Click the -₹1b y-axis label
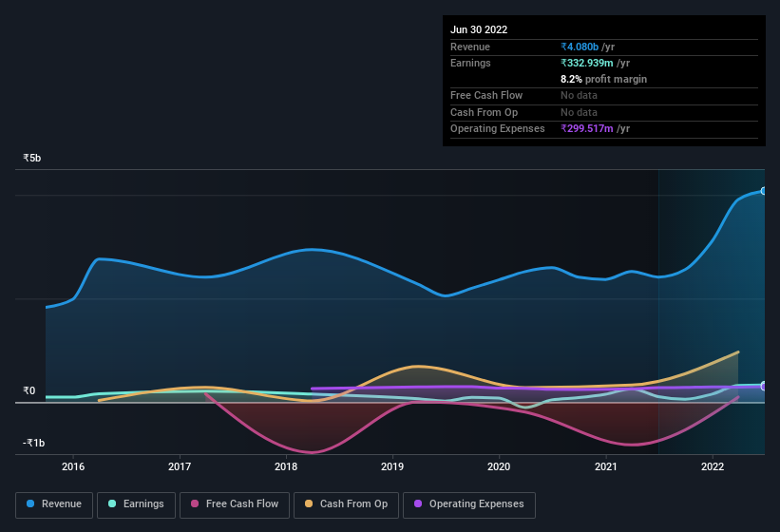Viewport: 780px width, 532px height. tap(34, 443)
